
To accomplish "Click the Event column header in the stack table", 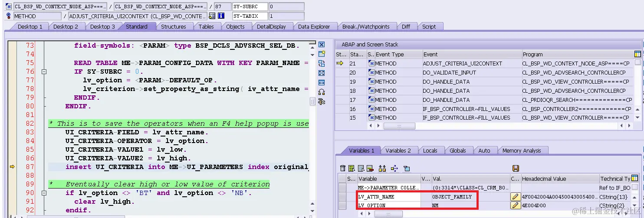I will (472, 54).
